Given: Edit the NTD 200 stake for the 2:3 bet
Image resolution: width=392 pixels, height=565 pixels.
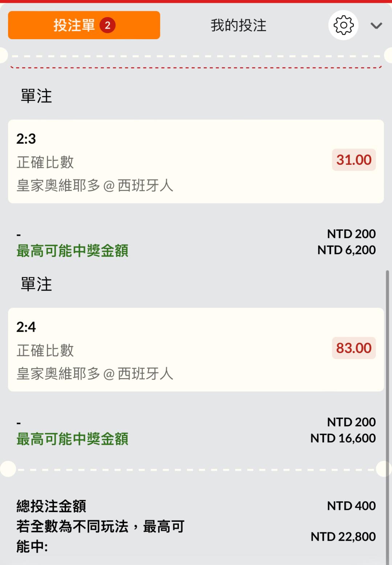Looking at the screenshot, I should [x=351, y=234].
